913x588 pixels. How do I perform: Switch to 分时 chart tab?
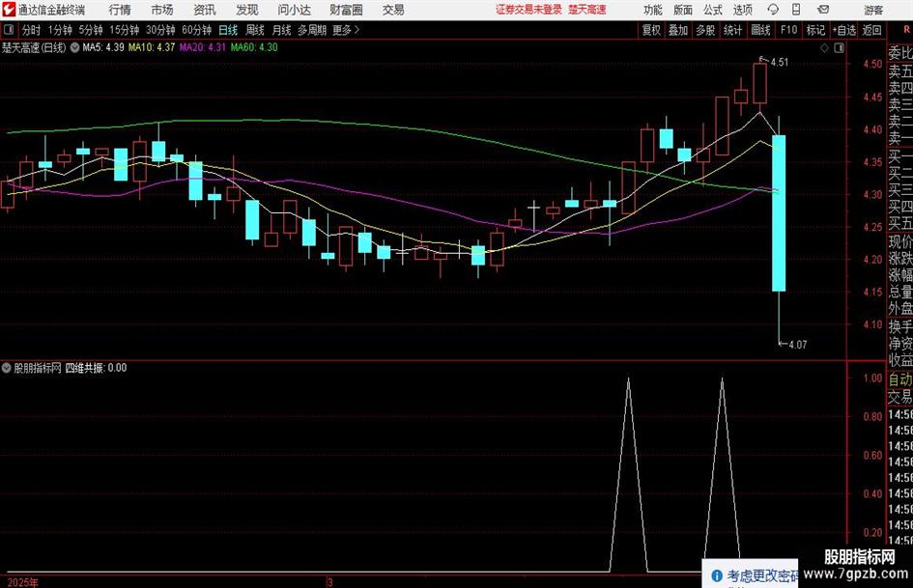[32, 30]
